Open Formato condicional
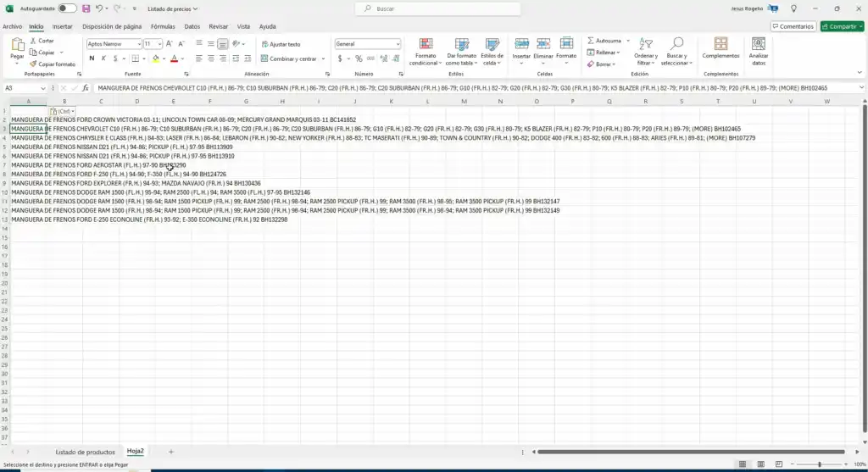 point(426,52)
